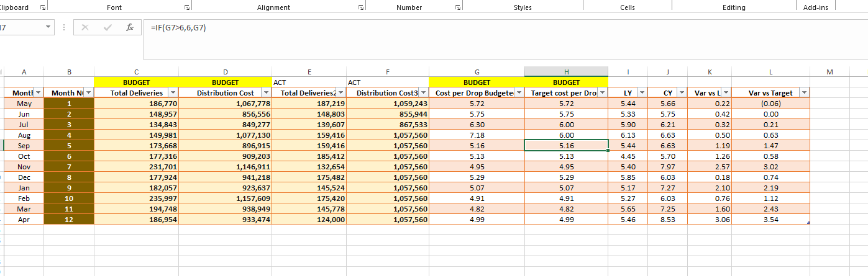Open the Distribution Cost filter dropdown
868x276 pixels.
tap(266, 92)
